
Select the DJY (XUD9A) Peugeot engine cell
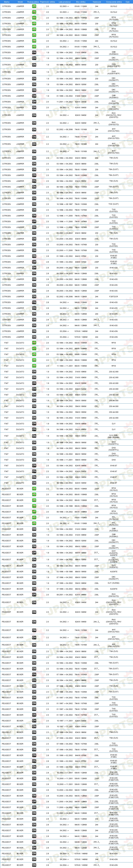pyautogui.click(x=114, y=583)
